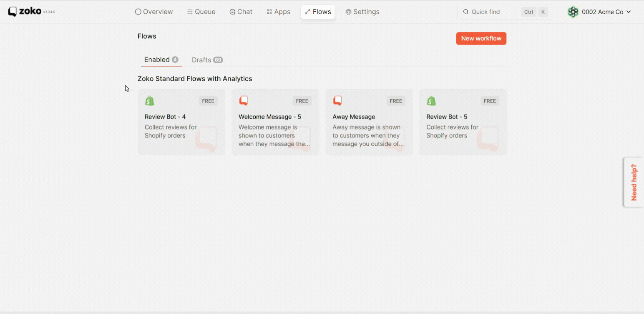Click 'Zoko Standard Flows with Analytics' heading
644x314 pixels.
(195, 79)
